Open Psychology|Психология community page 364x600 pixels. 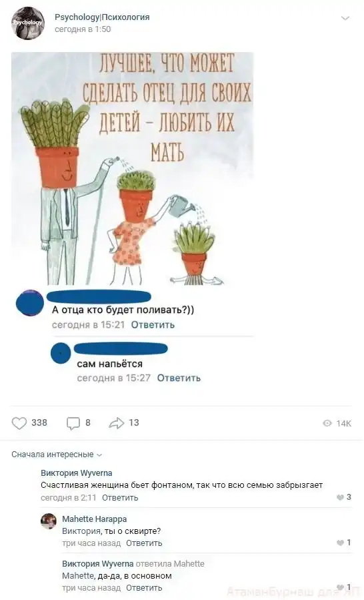[x=102, y=17]
